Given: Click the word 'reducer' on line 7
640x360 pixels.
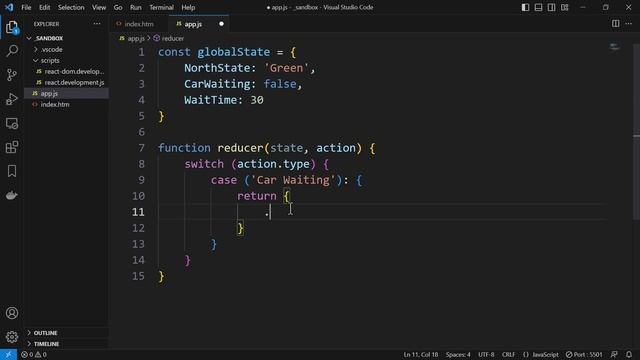Looking at the screenshot, I should 240,148.
